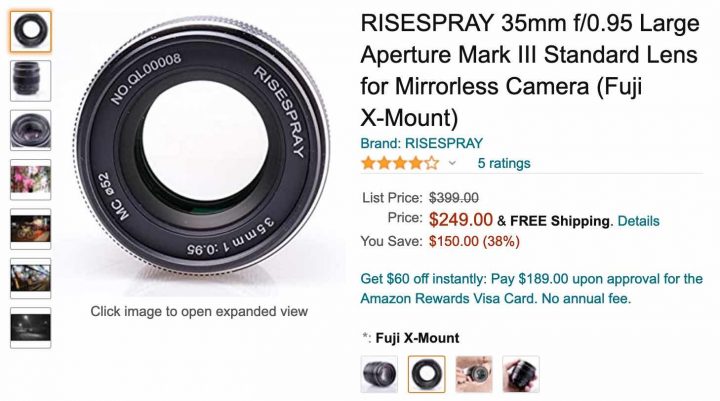
Task: Select the first front-view lens thumbnail
Action: 30,31
